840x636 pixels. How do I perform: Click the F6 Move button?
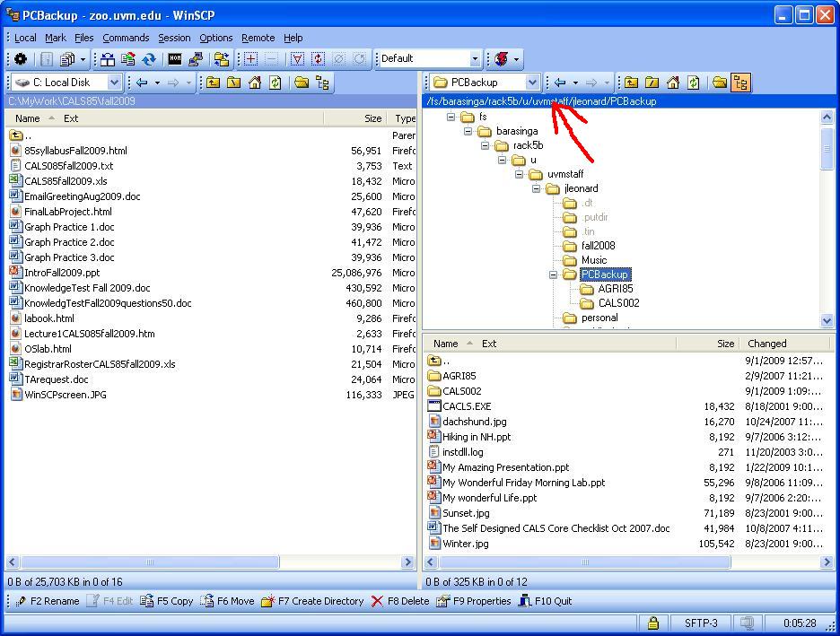[227, 601]
